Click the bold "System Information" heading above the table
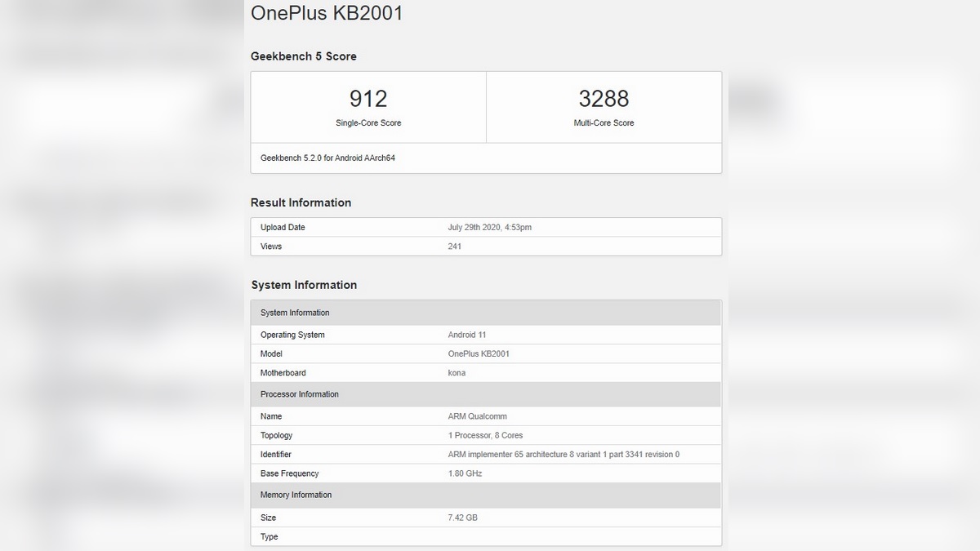Screen dimensions: 980x551 pyautogui.click(x=304, y=285)
